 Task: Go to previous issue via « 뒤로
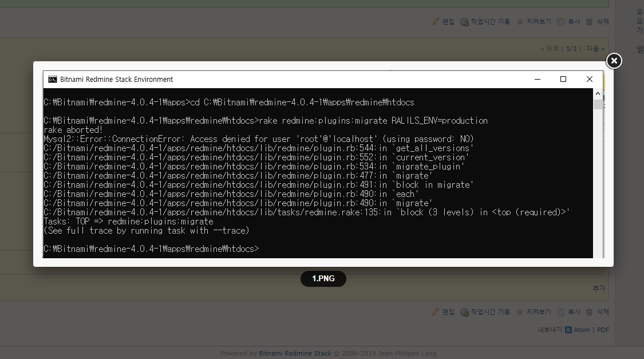[x=550, y=49]
